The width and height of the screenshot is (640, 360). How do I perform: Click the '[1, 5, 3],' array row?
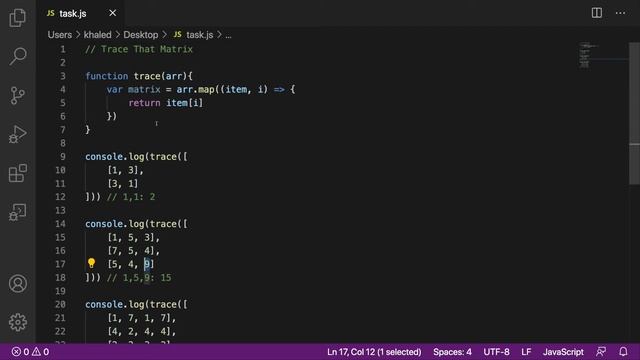click(133, 237)
